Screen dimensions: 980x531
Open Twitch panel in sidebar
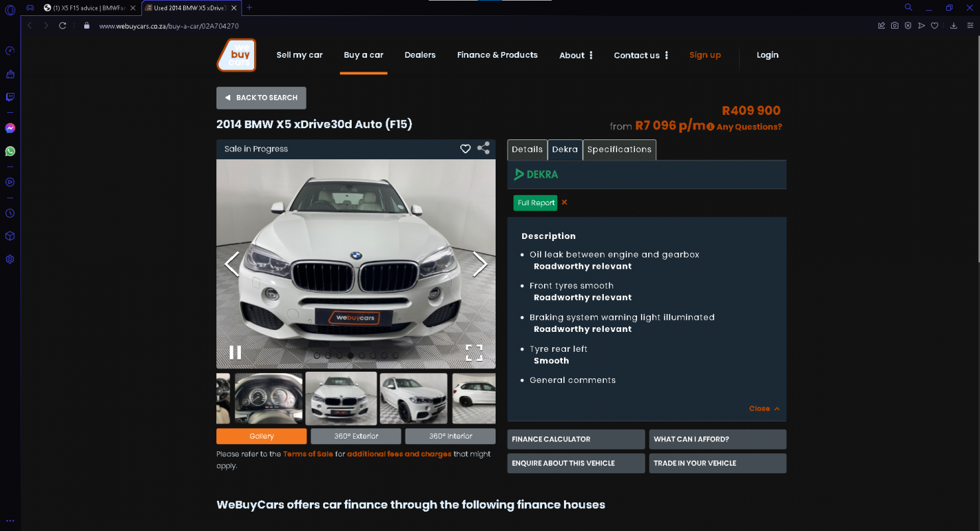(10, 97)
